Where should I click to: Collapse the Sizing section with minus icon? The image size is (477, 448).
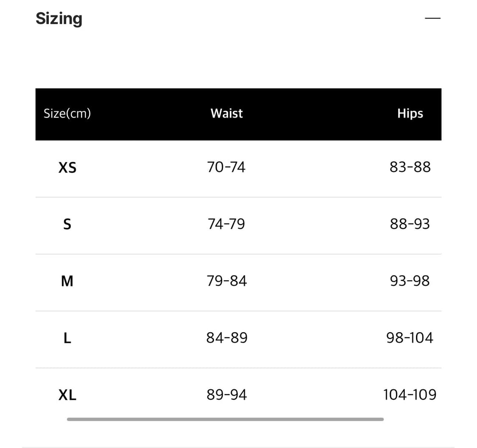point(433,19)
